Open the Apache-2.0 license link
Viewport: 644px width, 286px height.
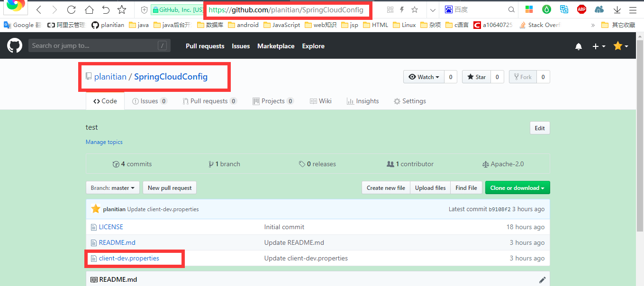point(503,164)
